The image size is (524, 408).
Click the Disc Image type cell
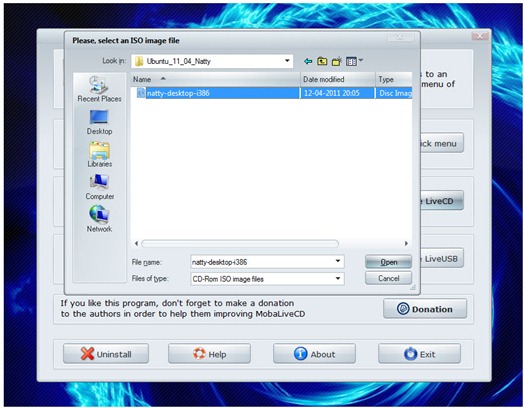tap(395, 93)
